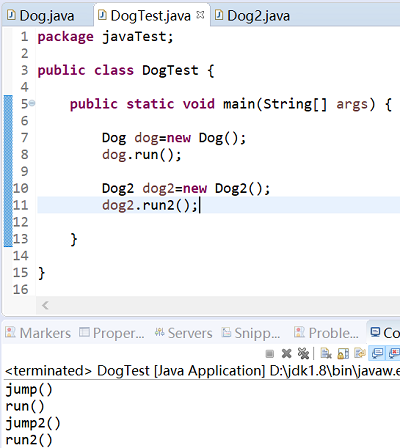Click 'jump2()' console output line

coord(33,423)
